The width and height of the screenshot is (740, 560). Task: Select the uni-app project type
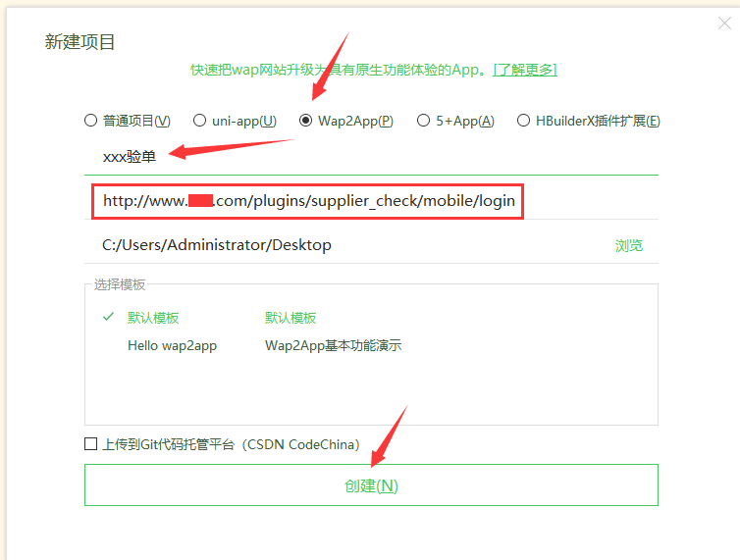pyautogui.click(x=199, y=121)
